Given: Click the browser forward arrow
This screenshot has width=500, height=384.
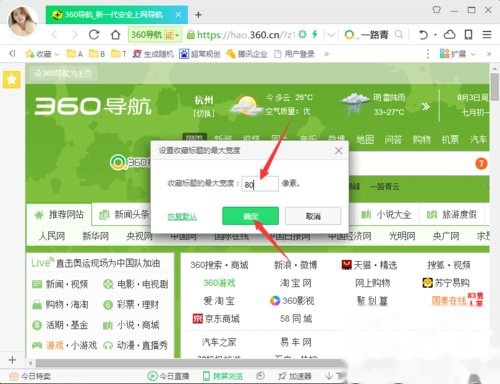Looking at the screenshot, I should tap(74, 34).
